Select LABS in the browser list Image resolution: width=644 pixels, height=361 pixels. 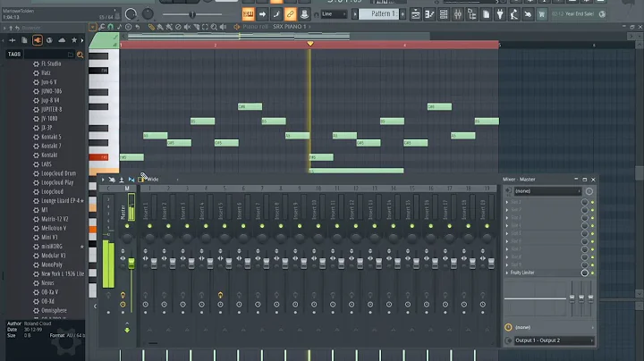point(47,164)
